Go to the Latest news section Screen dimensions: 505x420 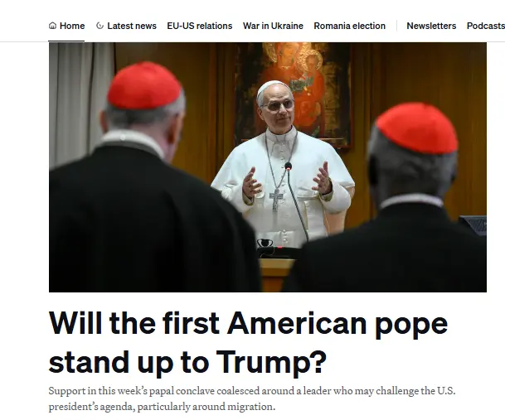click(126, 26)
